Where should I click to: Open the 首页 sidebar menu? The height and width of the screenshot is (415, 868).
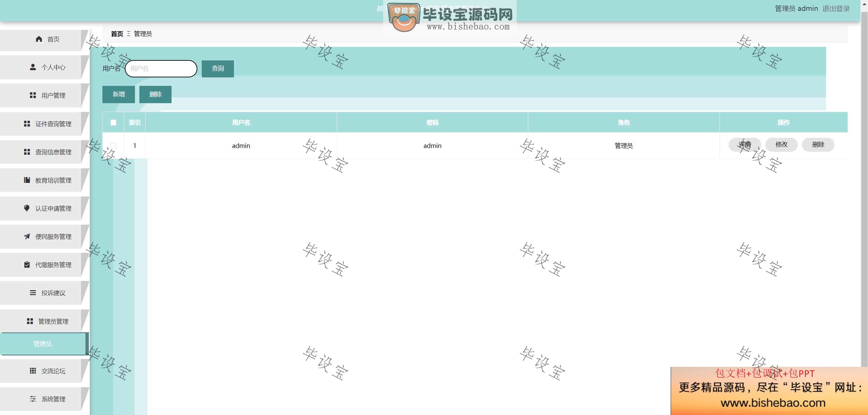[44, 40]
